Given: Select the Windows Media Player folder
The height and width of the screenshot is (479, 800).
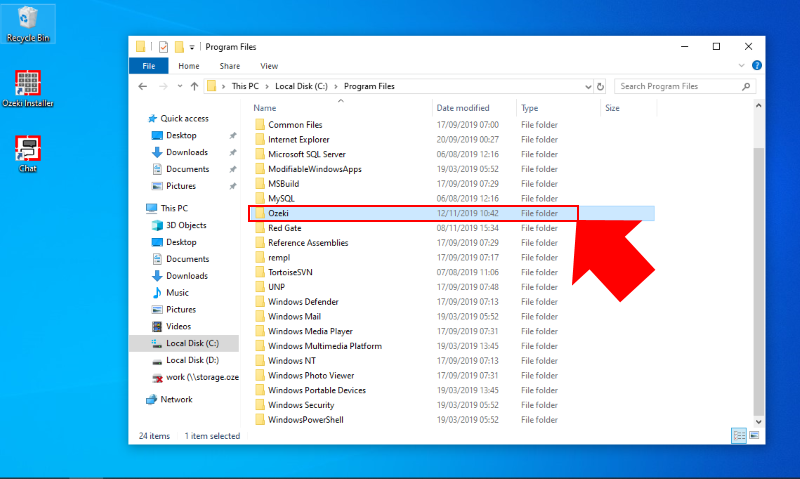Looking at the screenshot, I should pyautogui.click(x=310, y=332).
